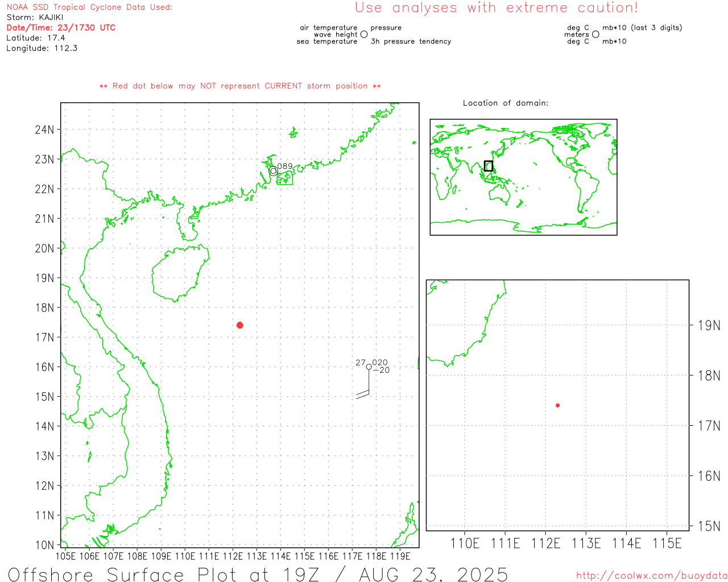Image resolution: width=728 pixels, height=582 pixels.
Task: Click the buoy station circle labeled 089
Action: point(274,171)
